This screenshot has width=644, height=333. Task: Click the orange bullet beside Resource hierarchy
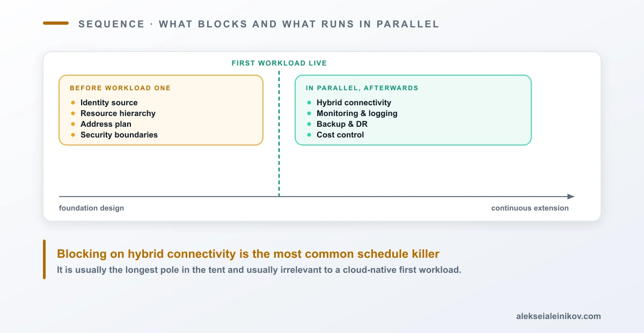[73, 113]
